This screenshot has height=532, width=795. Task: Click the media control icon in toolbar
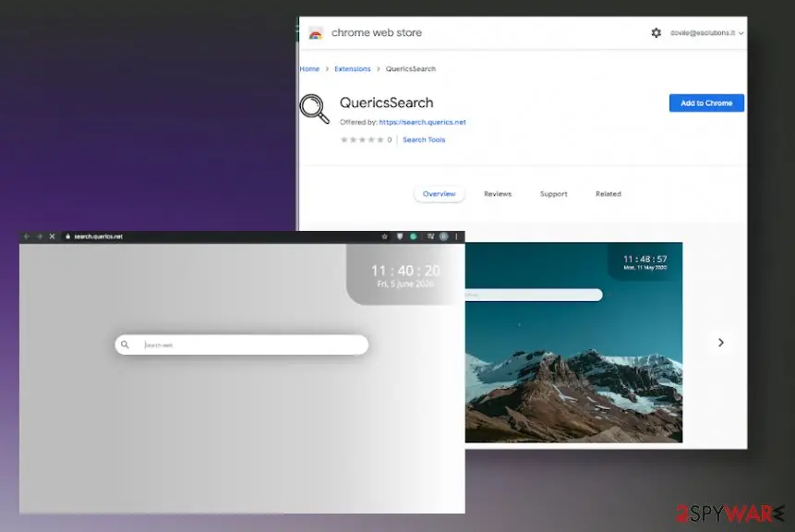point(430,236)
